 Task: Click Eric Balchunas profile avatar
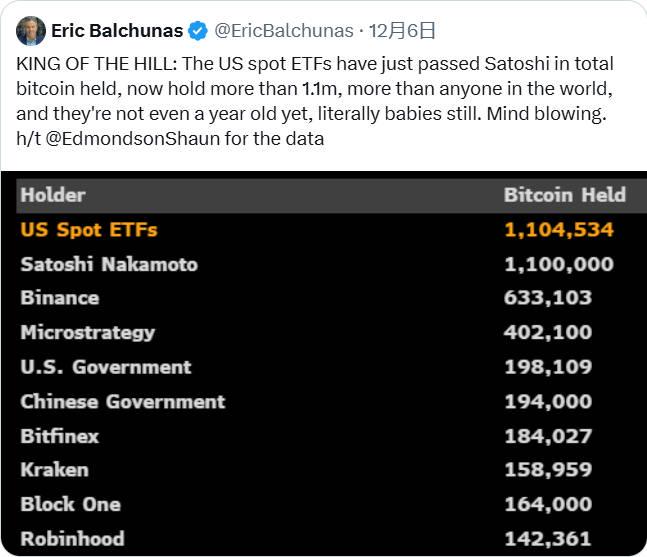point(30,31)
